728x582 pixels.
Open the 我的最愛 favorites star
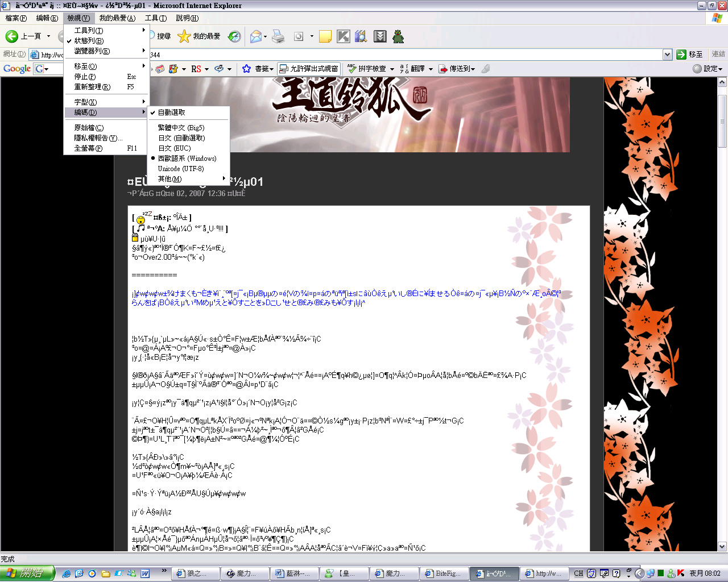[199, 36]
